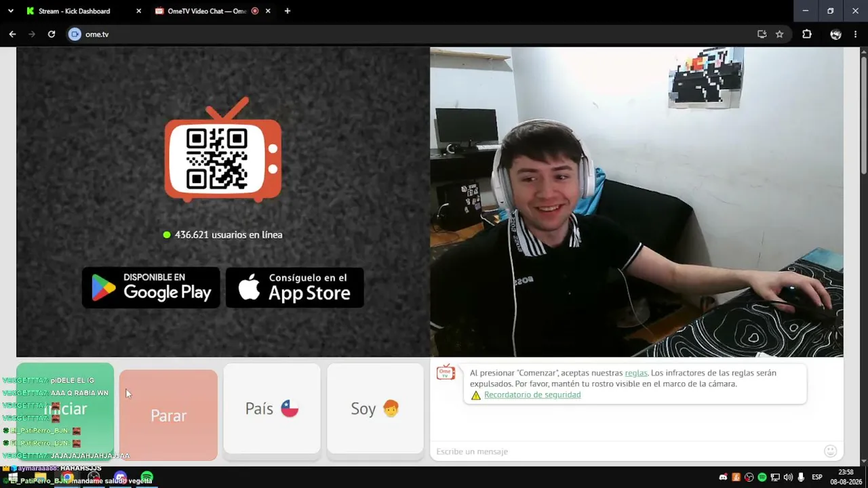Close the Stream - Kick Dashboard tab
This screenshot has height=488, width=868.
pos(139,11)
